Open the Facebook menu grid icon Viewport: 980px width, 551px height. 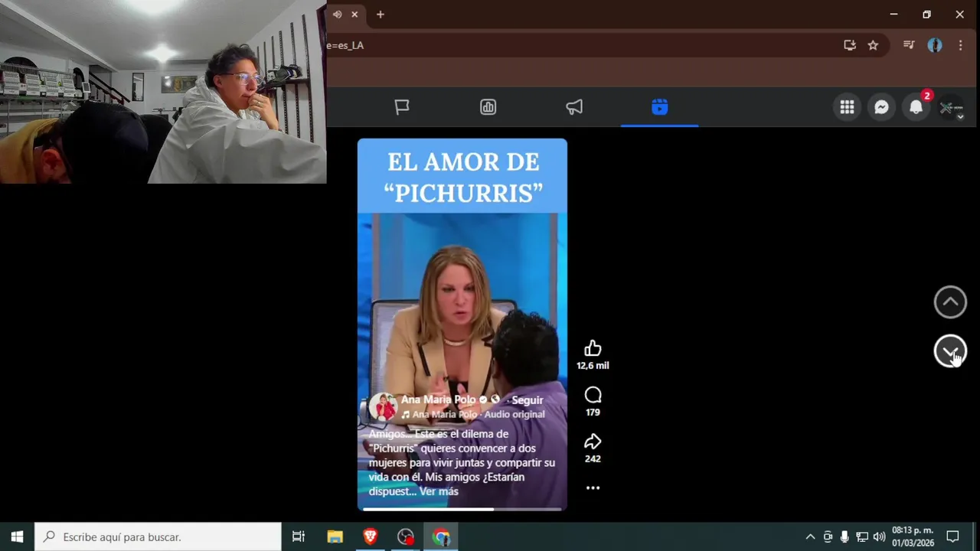tap(847, 108)
